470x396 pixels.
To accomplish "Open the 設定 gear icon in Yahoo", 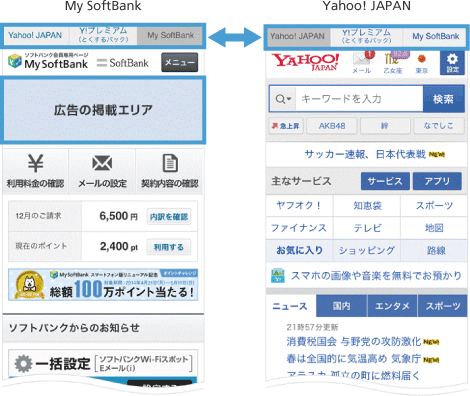I will (452, 63).
